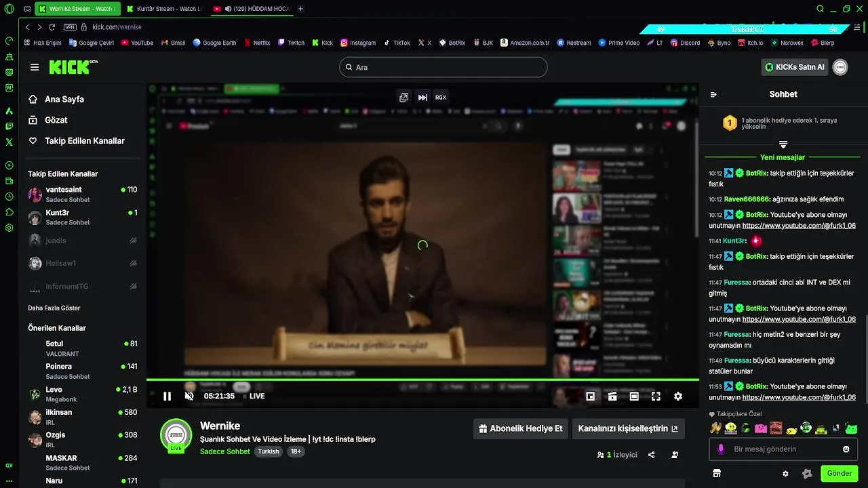Reload the page
This screenshot has height=488, width=868.
52,27
